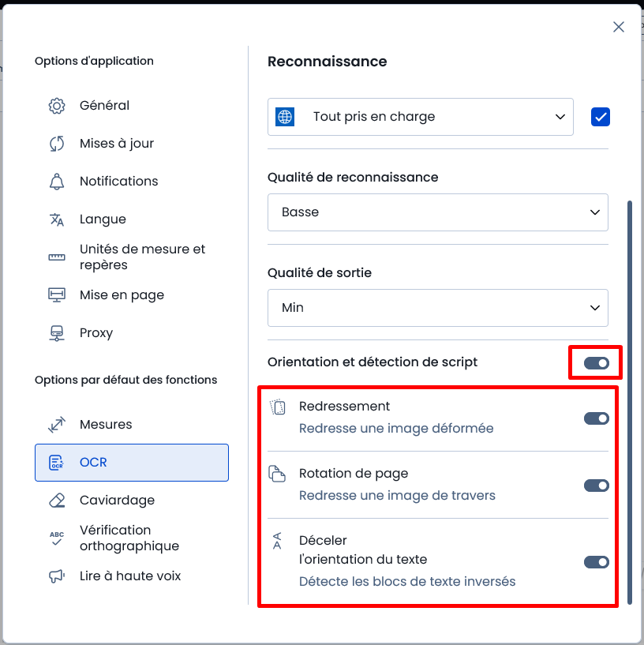Click the Notifications bell icon
The height and width of the screenshot is (645, 644).
click(x=57, y=182)
